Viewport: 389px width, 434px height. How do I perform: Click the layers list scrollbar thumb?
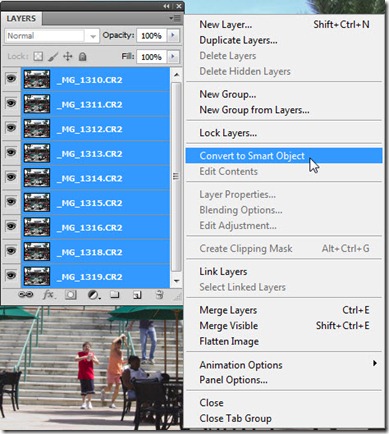[177, 176]
